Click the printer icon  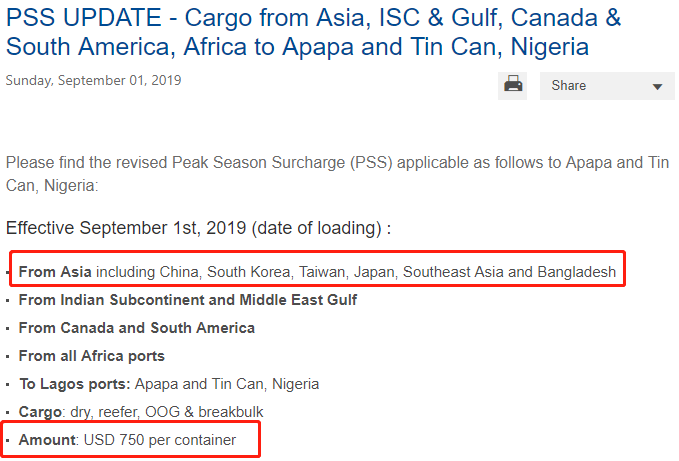pos(513,85)
